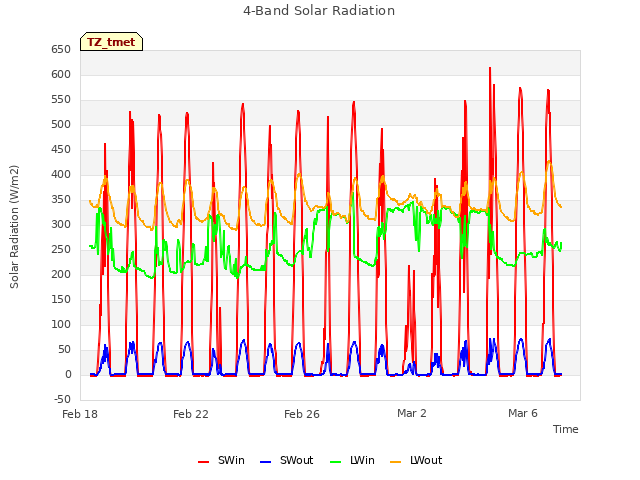
Task: Click the chart title 4-Band Solar Radiation
Action: [x=319, y=11]
